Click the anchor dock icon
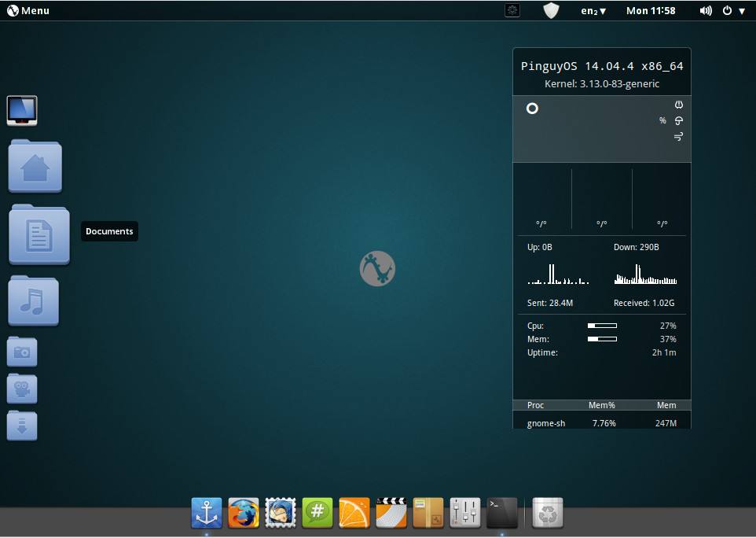This screenshot has width=756, height=538. pyautogui.click(x=207, y=513)
